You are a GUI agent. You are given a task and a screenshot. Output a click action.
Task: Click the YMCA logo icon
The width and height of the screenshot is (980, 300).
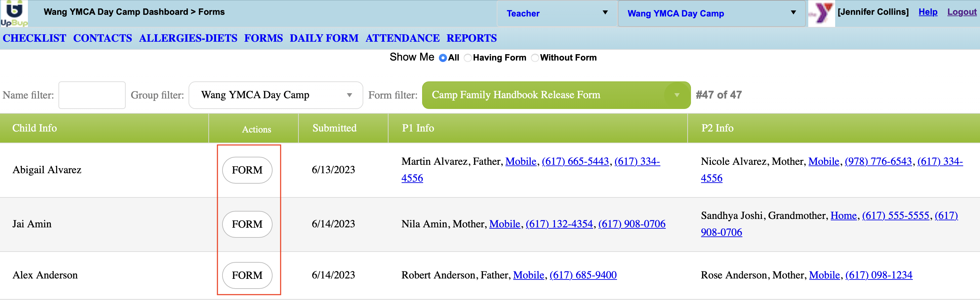point(821,13)
